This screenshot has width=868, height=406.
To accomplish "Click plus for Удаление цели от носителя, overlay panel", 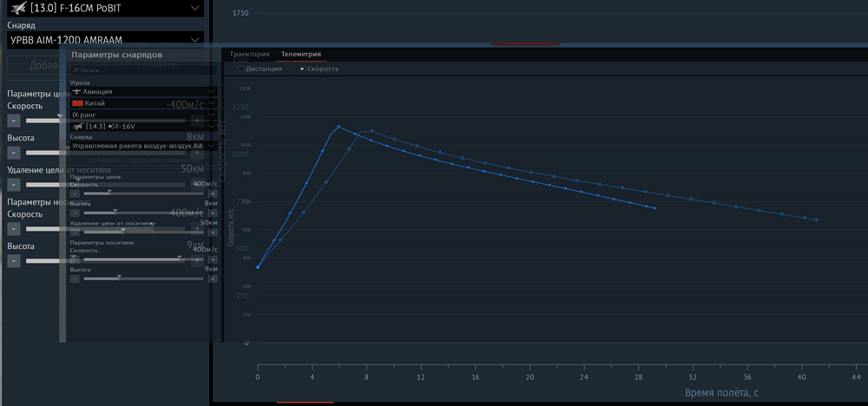I will point(212,232).
